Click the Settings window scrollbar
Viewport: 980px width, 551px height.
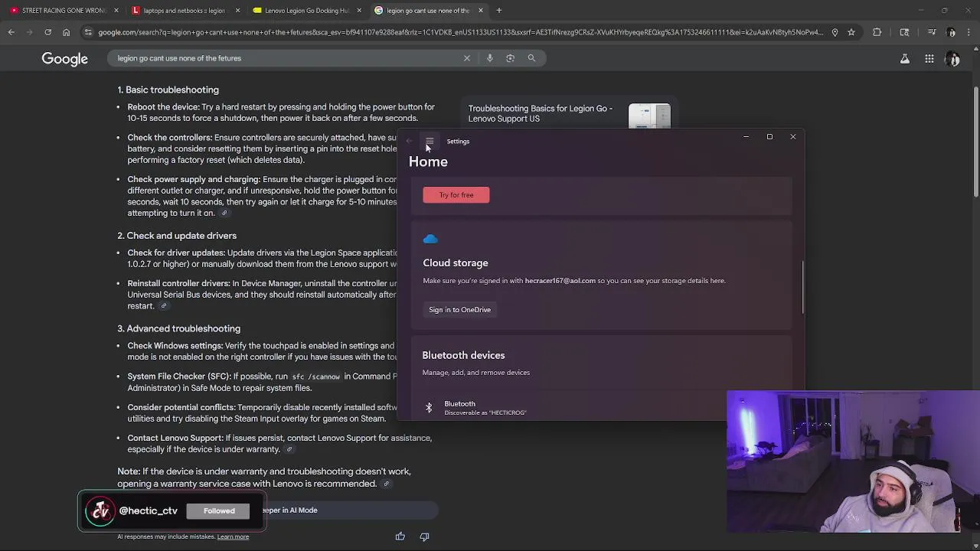point(802,287)
